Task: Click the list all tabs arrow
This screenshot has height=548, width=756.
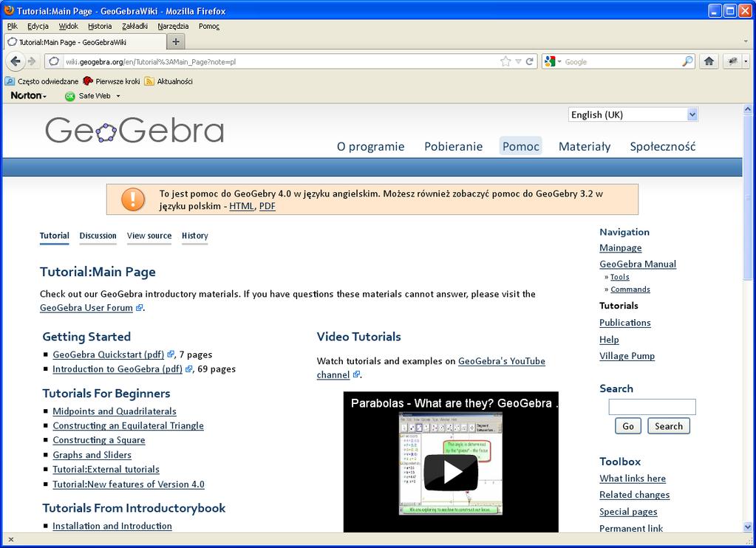Action: point(746,42)
